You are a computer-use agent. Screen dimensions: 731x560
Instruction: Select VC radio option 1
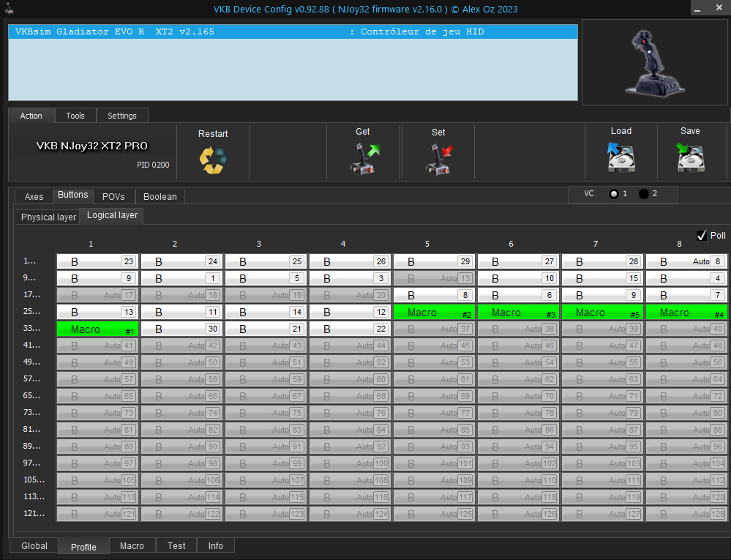pos(613,194)
